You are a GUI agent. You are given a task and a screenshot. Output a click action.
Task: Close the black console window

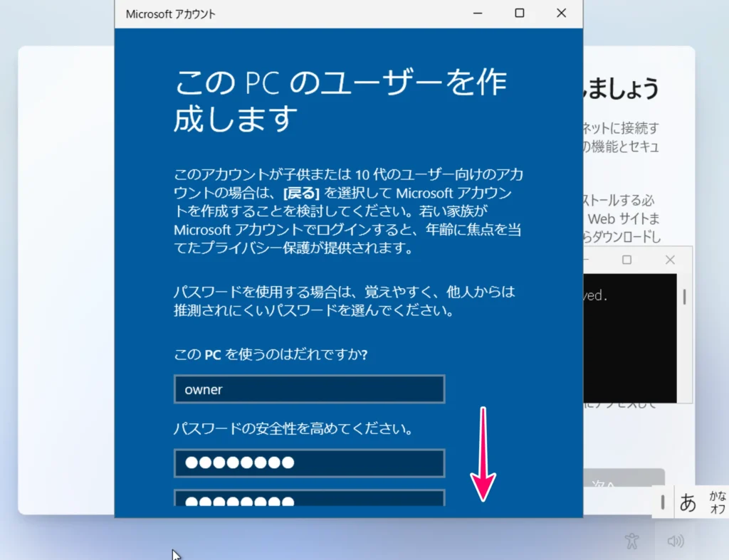pos(669,260)
